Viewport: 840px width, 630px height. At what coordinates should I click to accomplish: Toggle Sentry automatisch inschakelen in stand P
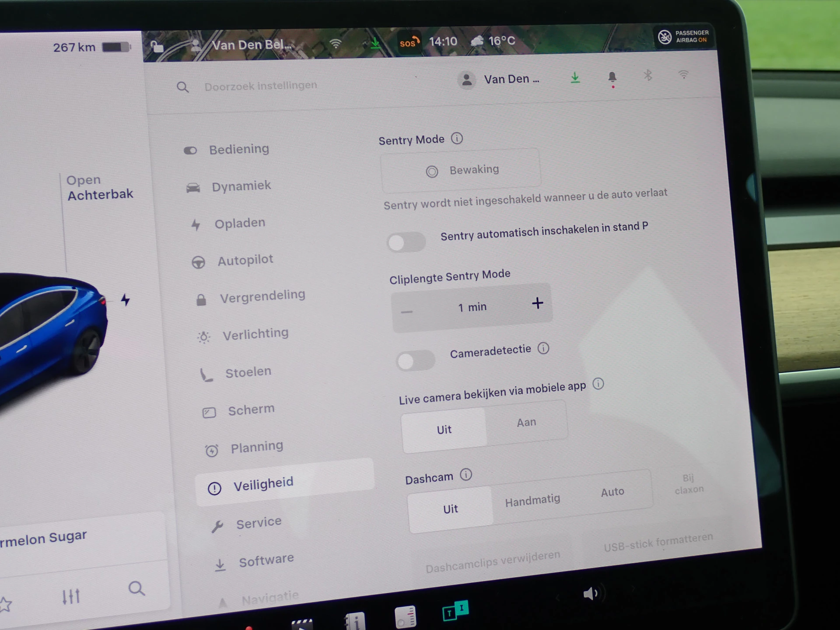coord(406,242)
